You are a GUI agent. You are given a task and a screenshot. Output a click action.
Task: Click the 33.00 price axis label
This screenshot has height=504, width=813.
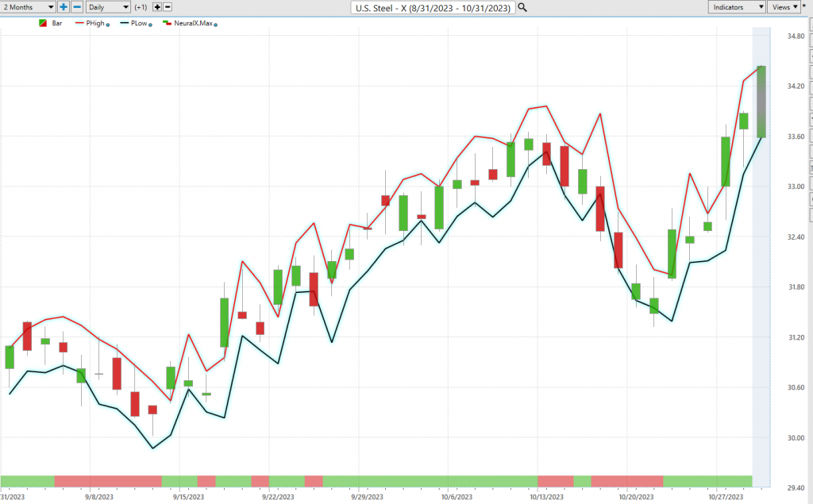(796, 187)
